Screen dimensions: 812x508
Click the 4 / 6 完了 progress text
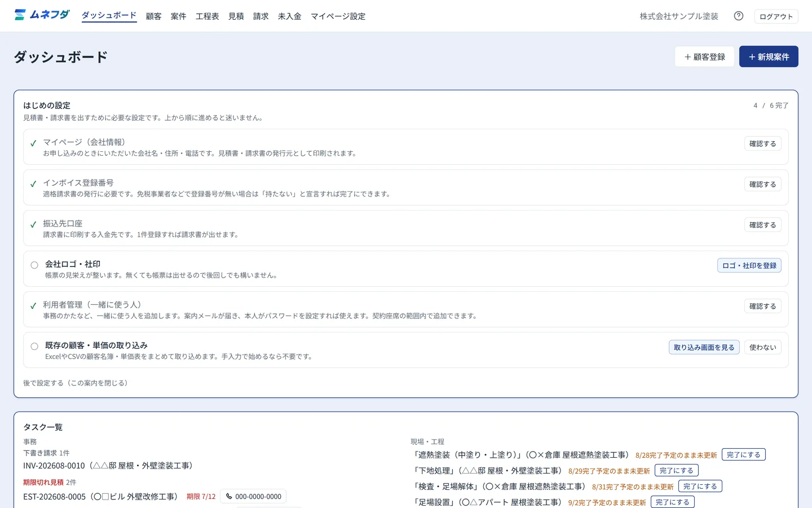click(771, 106)
